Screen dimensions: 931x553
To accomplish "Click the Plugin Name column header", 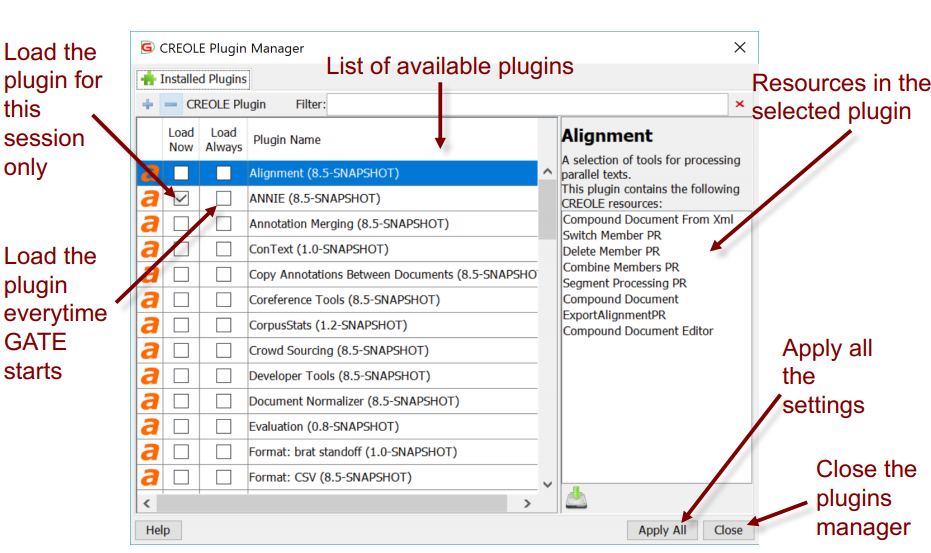I will tap(392, 140).
